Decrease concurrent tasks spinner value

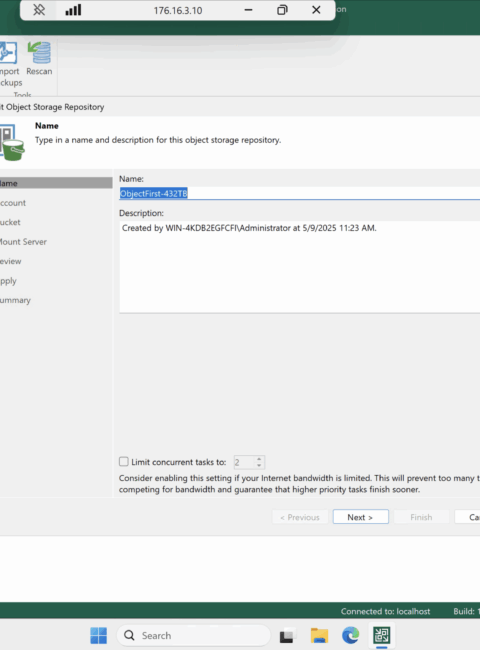[x=259, y=465]
